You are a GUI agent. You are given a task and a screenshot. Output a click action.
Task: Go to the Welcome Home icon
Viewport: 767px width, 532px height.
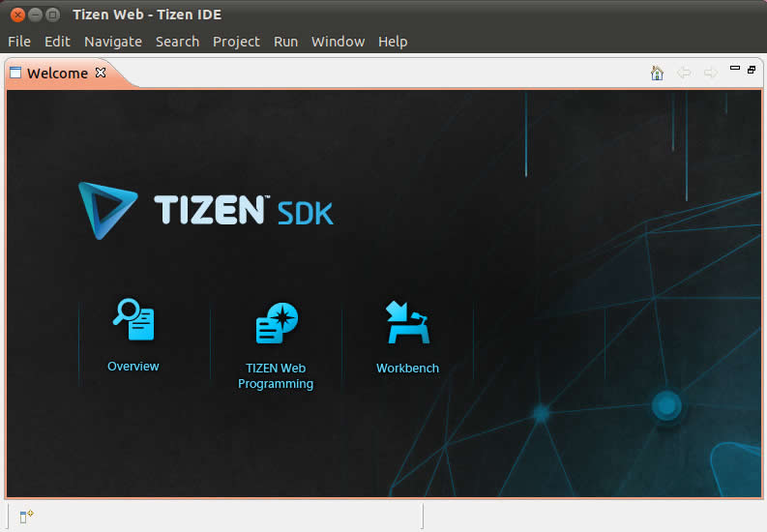[657, 73]
